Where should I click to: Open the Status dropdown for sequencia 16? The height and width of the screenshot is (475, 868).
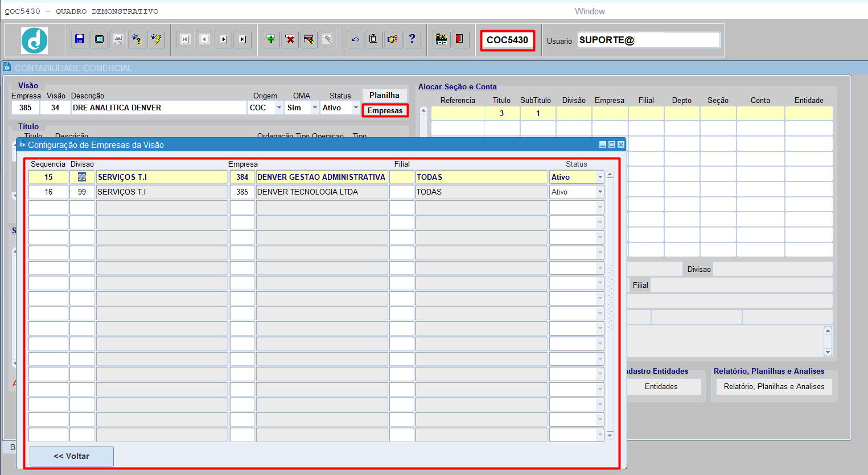(600, 192)
